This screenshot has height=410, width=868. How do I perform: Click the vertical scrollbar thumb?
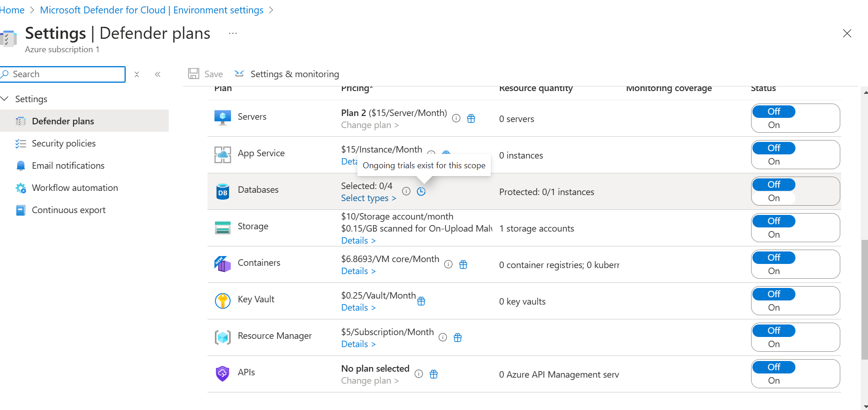[x=865, y=300]
